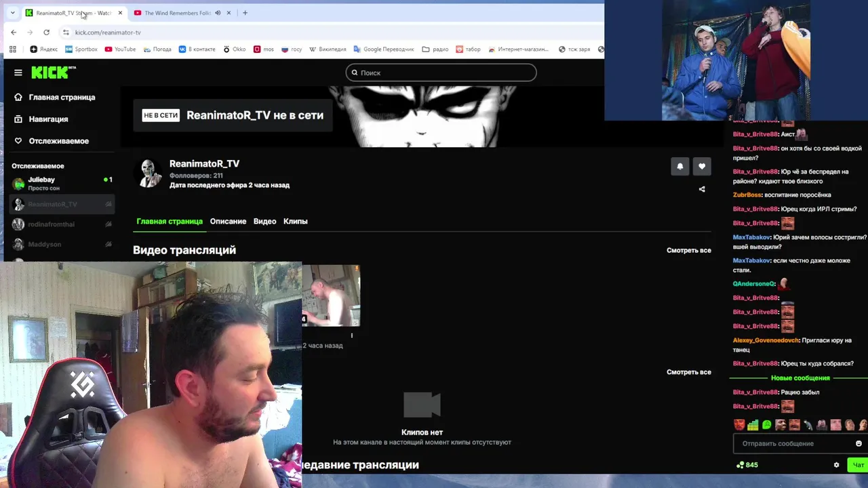868x488 pixels.
Task: Open rodinafromthai followed channel
Action: 61,224
